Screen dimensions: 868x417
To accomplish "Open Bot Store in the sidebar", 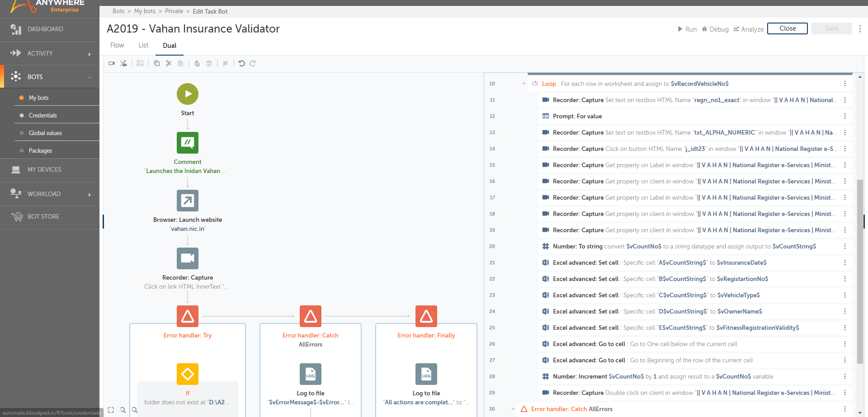I will [50, 217].
